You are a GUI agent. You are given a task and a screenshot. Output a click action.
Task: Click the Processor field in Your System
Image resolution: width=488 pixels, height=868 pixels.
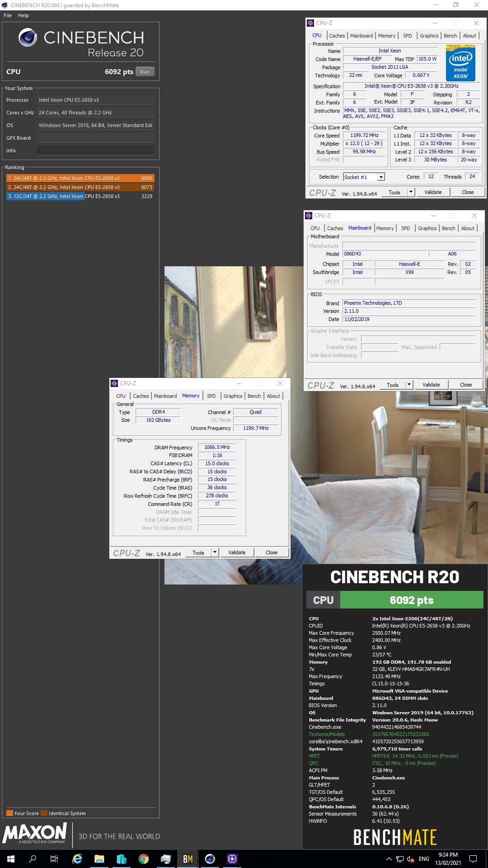coord(95,100)
